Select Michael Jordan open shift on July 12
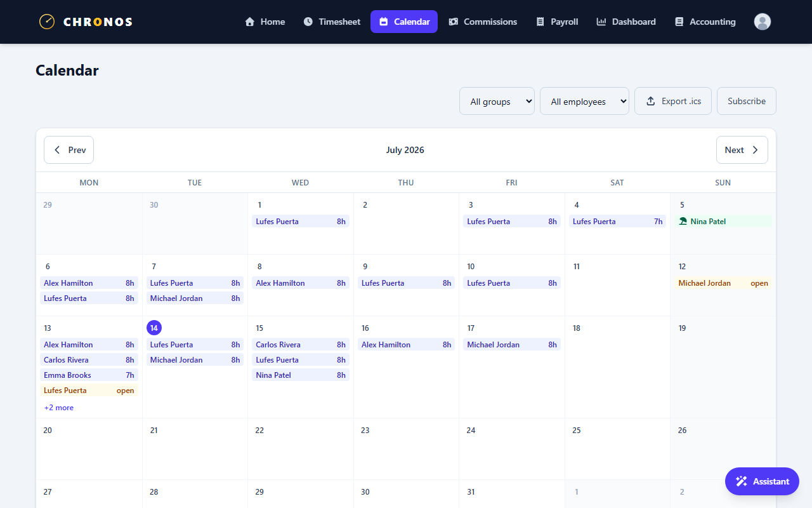This screenshot has height=508, width=812. coord(723,283)
